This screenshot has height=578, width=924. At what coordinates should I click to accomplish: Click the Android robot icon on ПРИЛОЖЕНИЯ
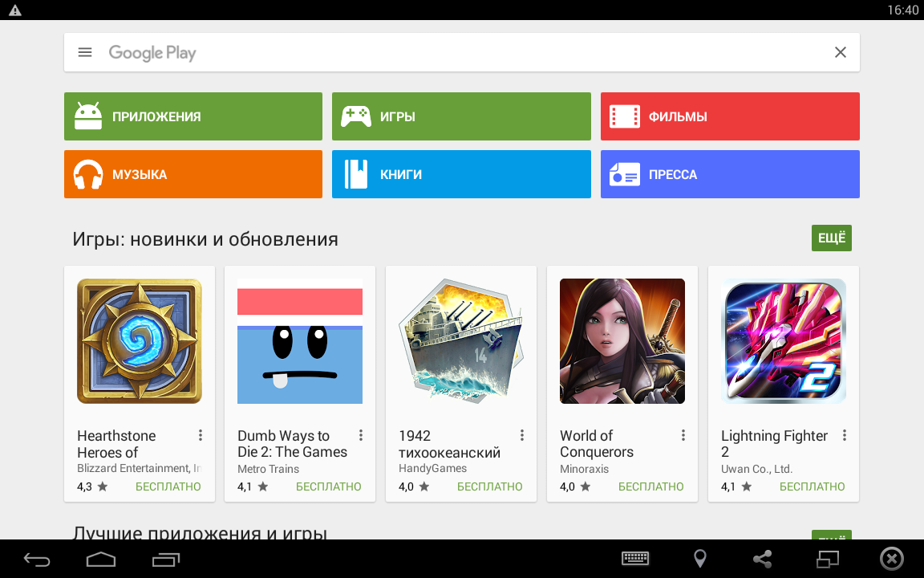click(x=88, y=116)
